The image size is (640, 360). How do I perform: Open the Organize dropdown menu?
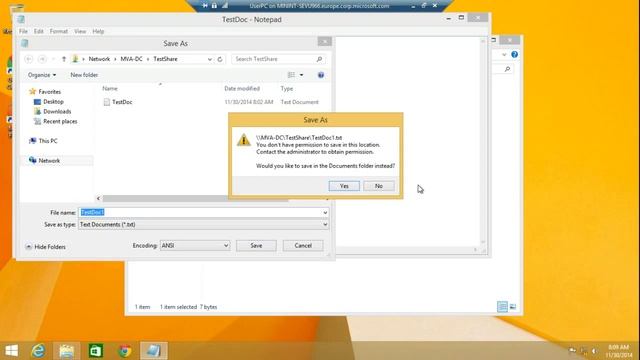tap(42, 75)
